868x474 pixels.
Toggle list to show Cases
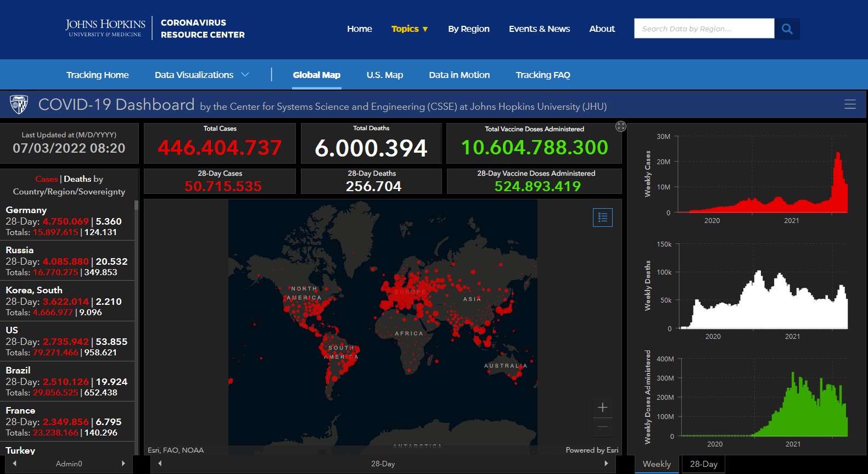pos(46,179)
